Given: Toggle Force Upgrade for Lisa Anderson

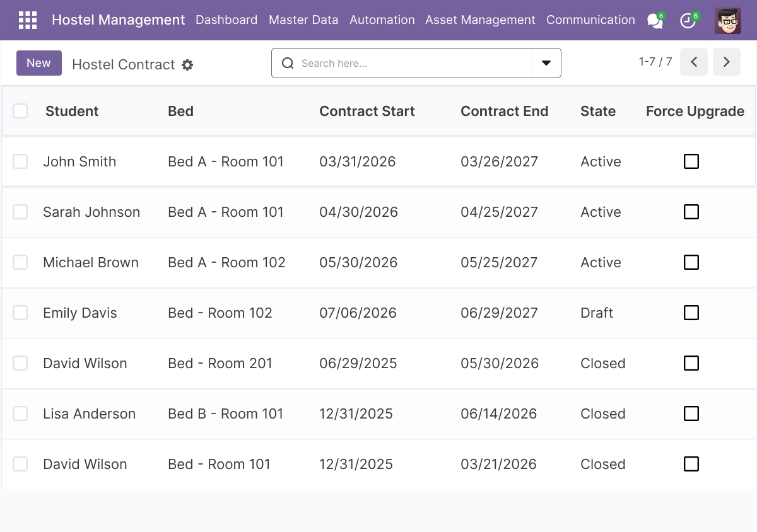Looking at the screenshot, I should 691,413.
